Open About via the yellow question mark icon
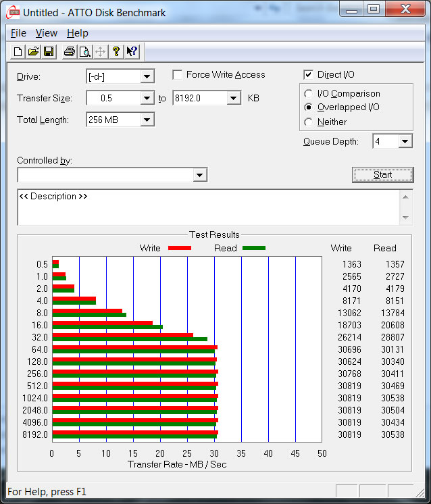This screenshot has height=504, width=431. pyautogui.click(x=116, y=51)
